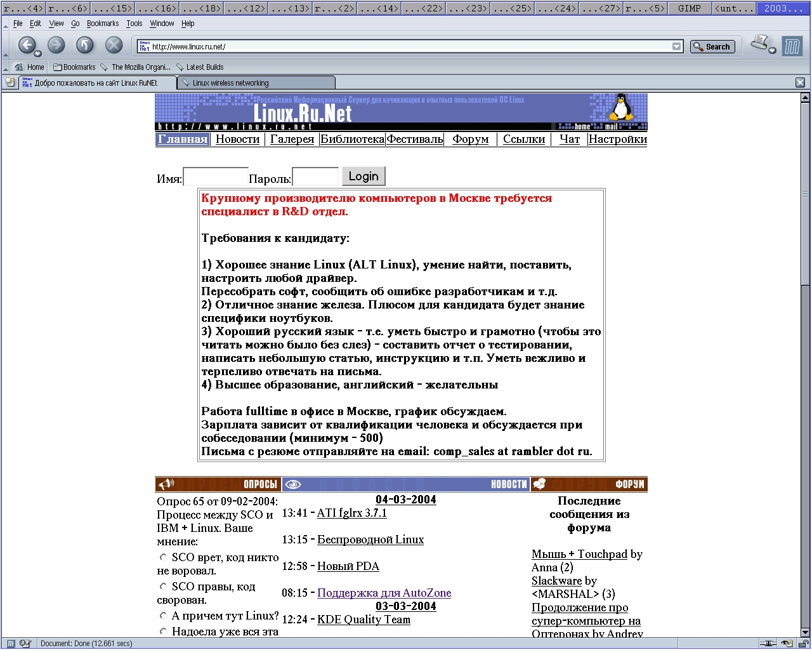Open the Back button history dropdown arrow
Screen dimensions: 812x650
37,53
